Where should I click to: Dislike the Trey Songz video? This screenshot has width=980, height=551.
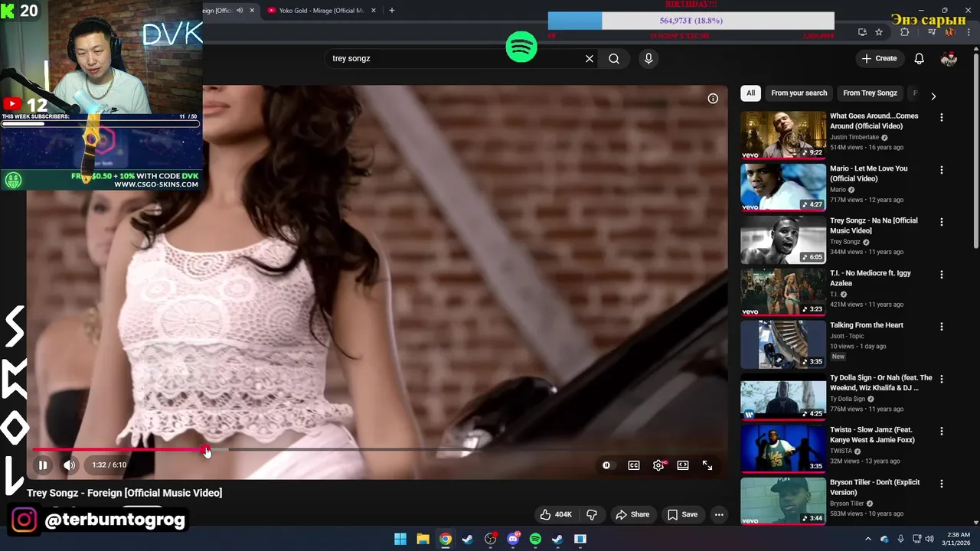click(x=592, y=514)
